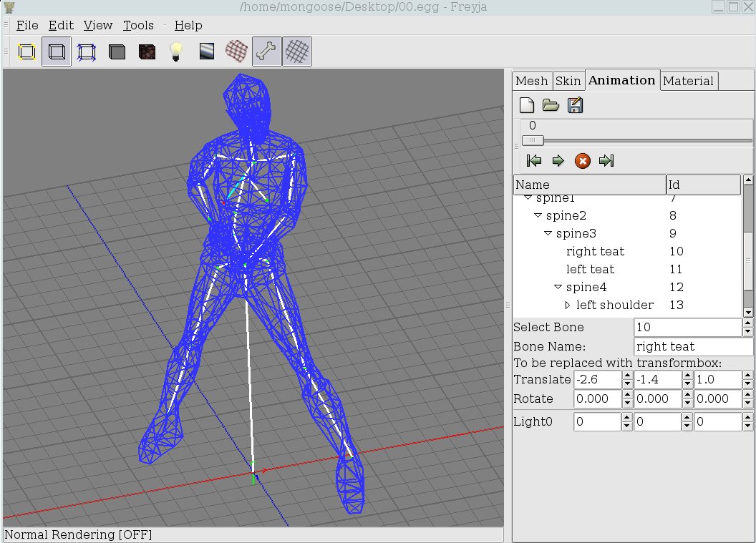Increase the Select Bone spinner value

748,323
